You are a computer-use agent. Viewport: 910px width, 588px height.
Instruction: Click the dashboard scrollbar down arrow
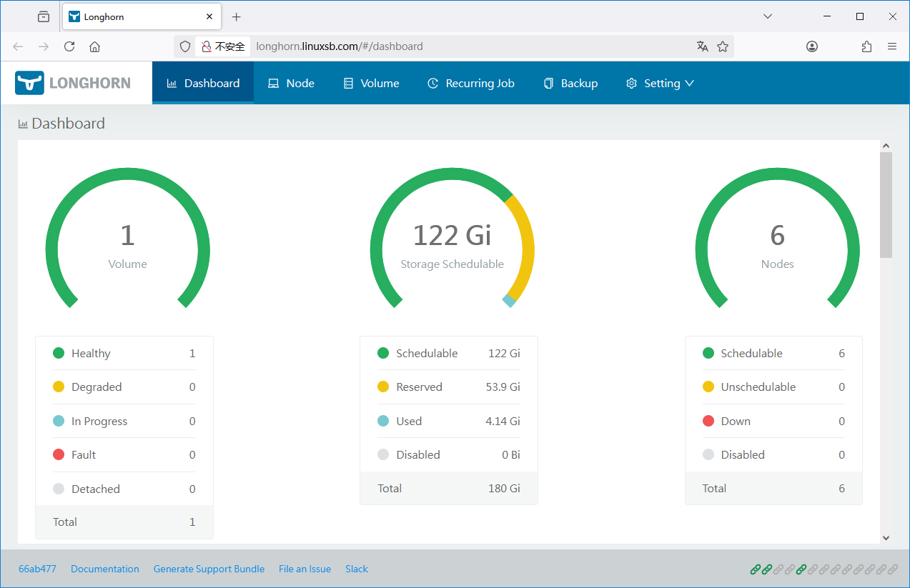point(886,537)
